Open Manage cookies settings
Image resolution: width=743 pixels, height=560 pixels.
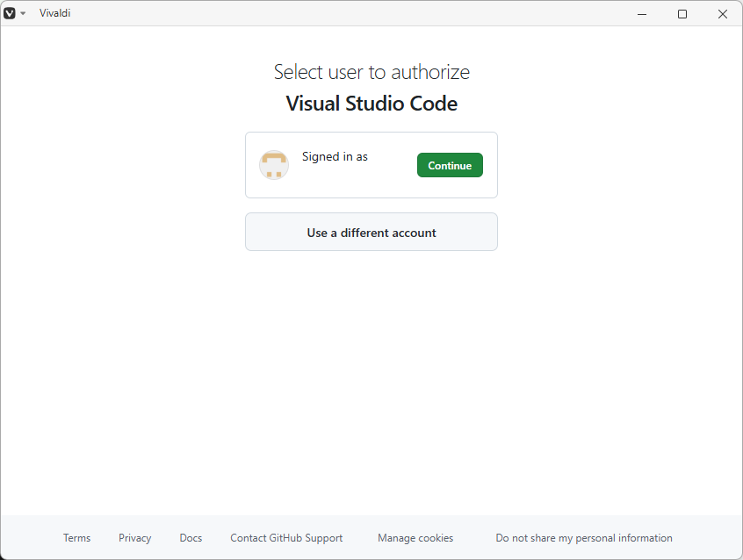[415, 538]
